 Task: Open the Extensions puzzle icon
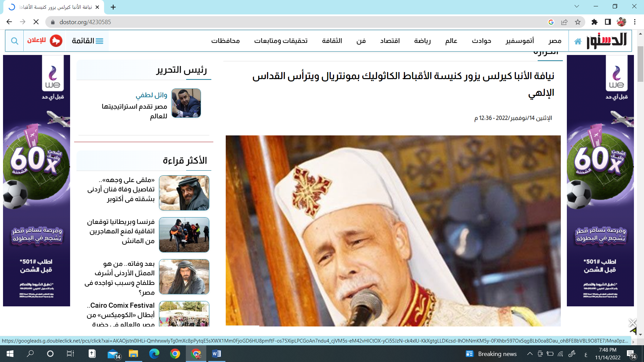click(594, 22)
